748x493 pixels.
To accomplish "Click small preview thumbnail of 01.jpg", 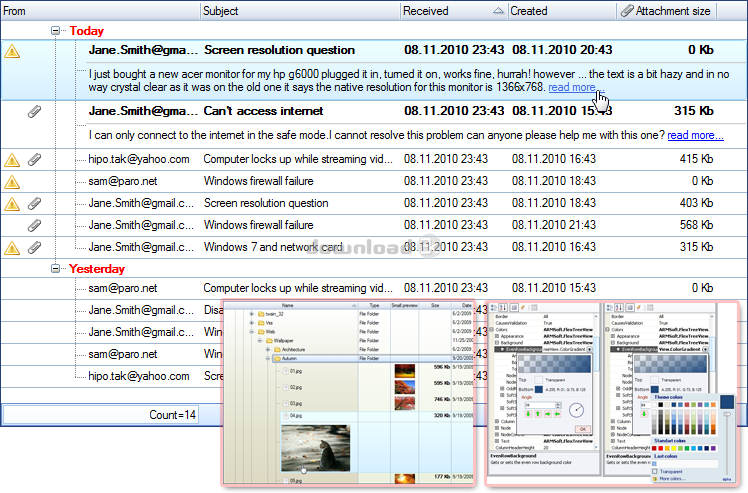I will point(405,371).
